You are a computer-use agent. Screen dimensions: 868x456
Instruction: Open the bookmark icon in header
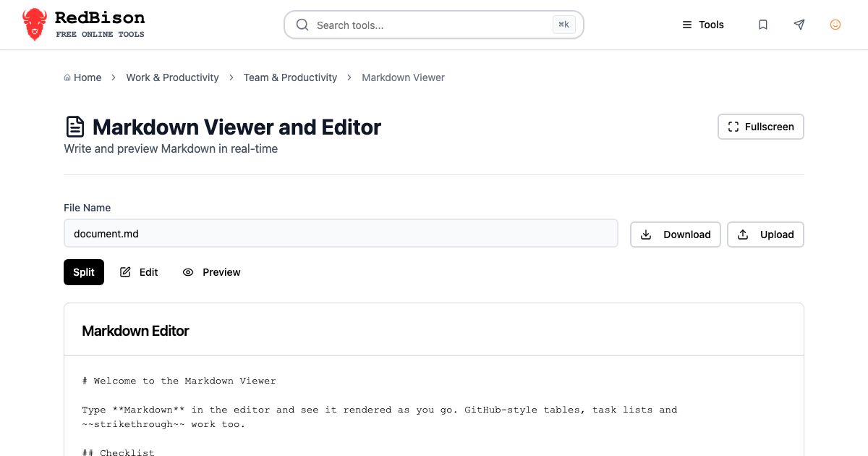pos(763,25)
